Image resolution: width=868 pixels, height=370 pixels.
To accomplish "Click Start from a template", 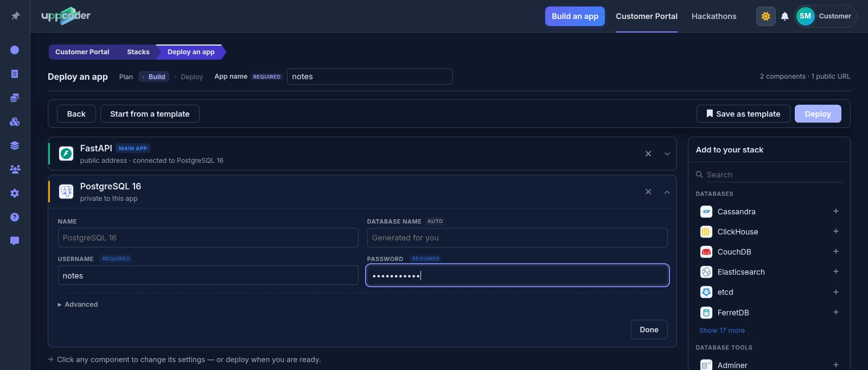I will [x=150, y=114].
